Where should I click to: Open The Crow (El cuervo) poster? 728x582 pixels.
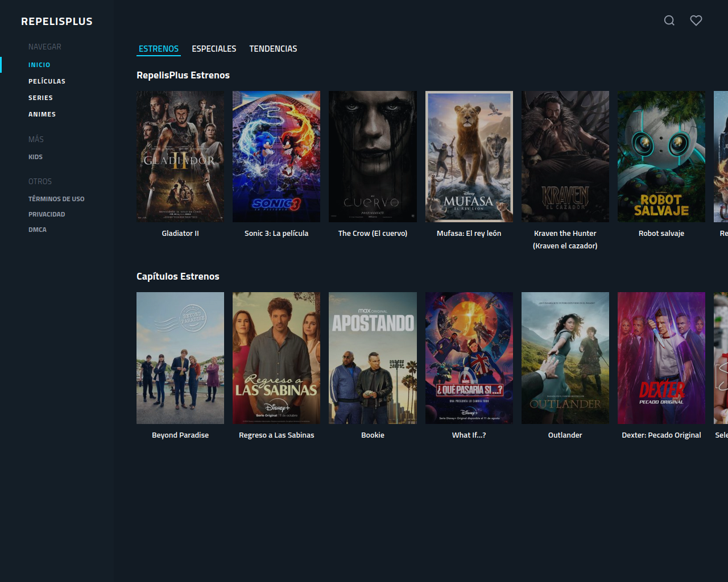point(373,156)
